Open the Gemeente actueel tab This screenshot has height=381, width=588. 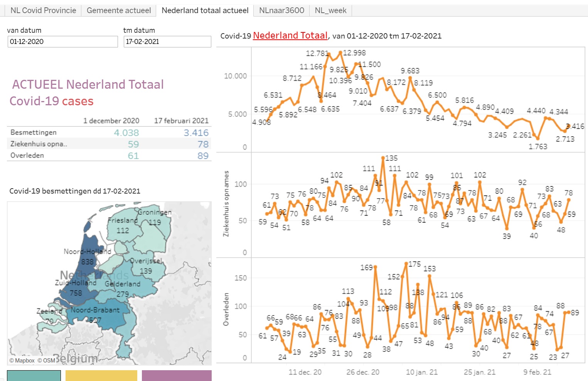coord(119,10)
